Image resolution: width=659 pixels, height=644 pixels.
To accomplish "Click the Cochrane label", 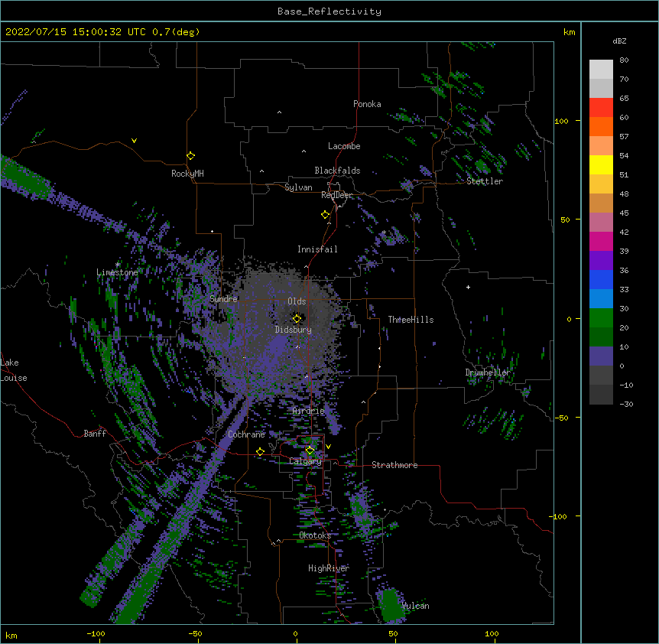I will point(246,434).
